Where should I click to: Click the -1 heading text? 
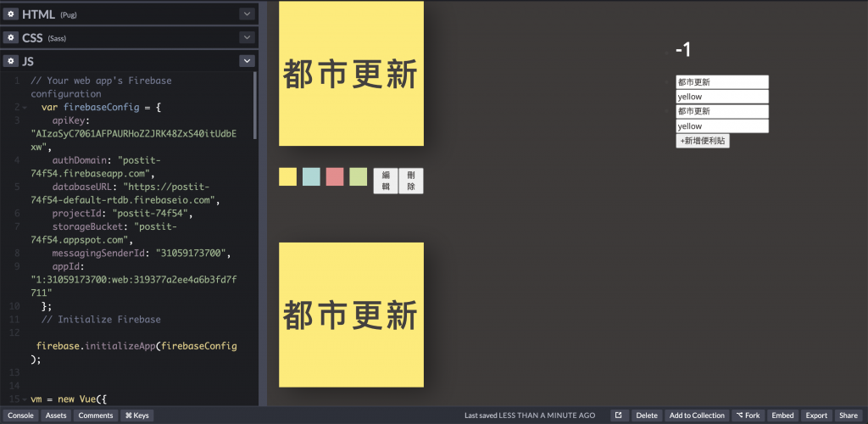tap(683, 50)
